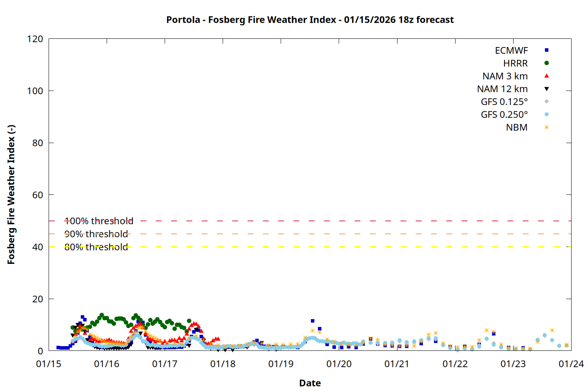588x392 pixels.
Task: Click the 01/19 date tick label
Action: pos(281,364)
